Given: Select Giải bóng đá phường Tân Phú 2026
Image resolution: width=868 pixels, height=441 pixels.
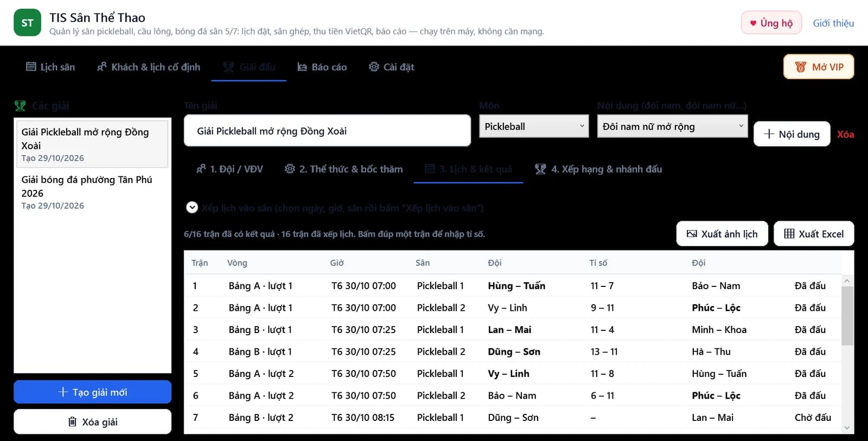Looking at the screenshot, I should (91, 191).
